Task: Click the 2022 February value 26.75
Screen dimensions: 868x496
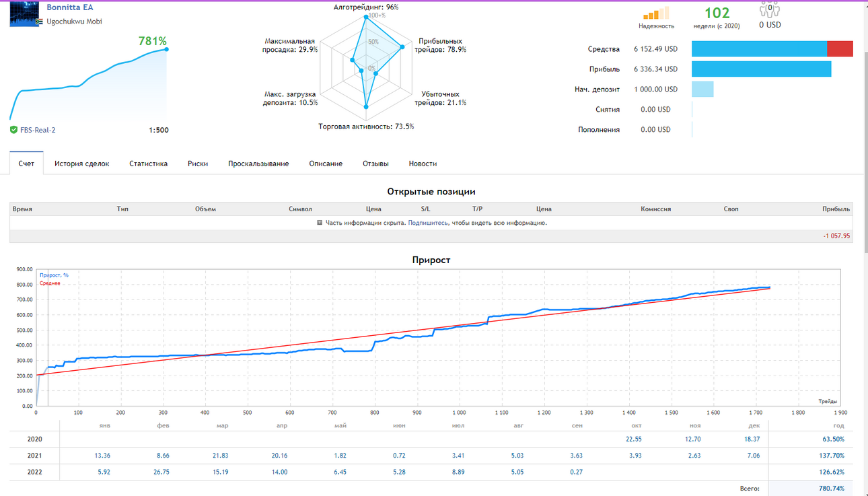Action: coord(161,472)
